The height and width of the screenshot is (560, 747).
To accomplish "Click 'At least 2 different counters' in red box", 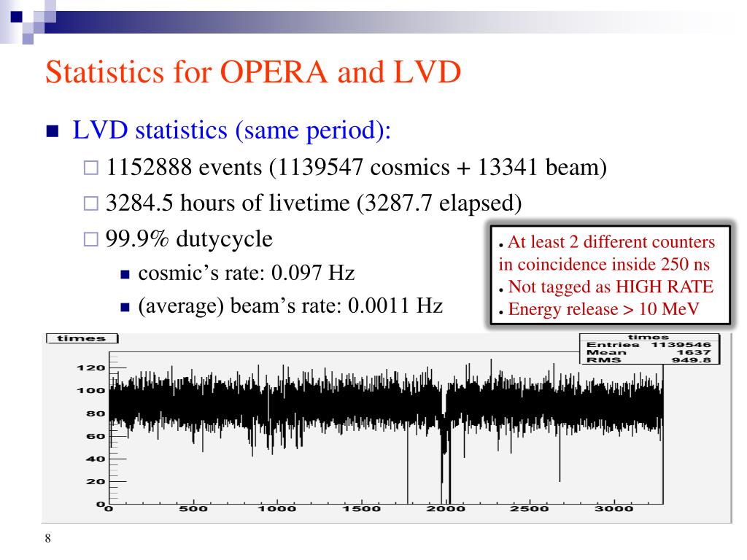I will click(611, 242).
